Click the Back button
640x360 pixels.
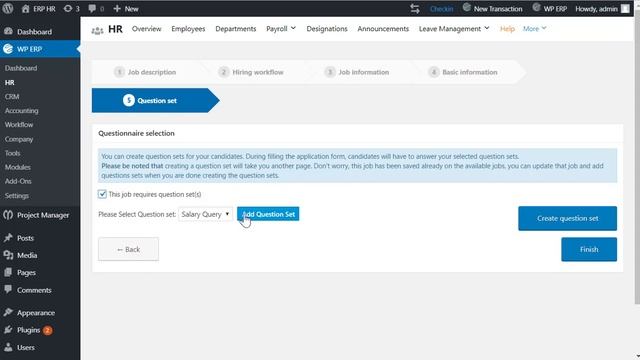click(x=128, y=249)
